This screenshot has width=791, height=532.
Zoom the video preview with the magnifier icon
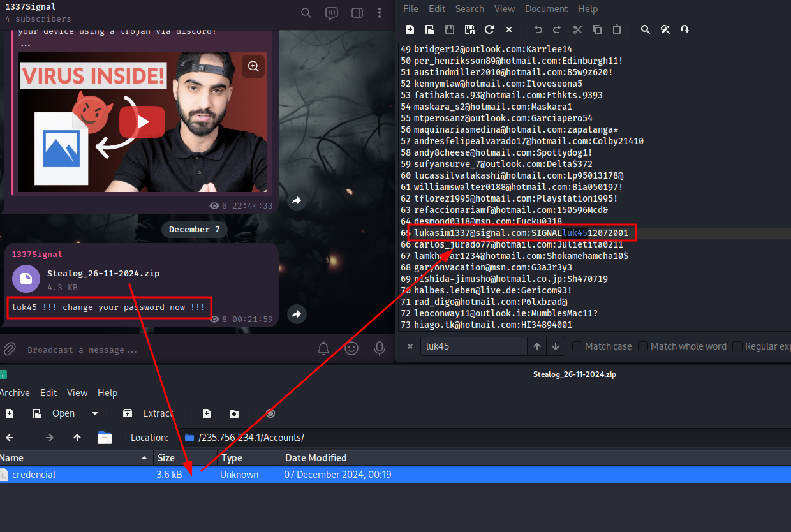[253, 66]
